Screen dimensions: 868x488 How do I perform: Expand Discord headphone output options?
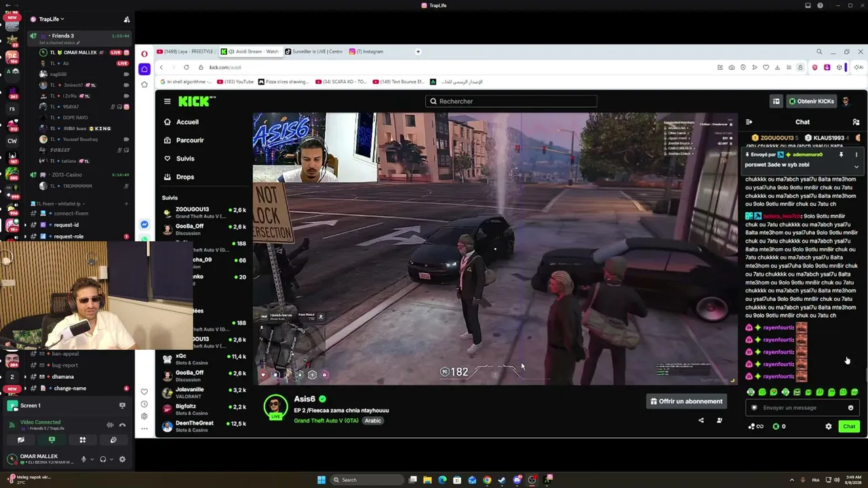(112, 459)
